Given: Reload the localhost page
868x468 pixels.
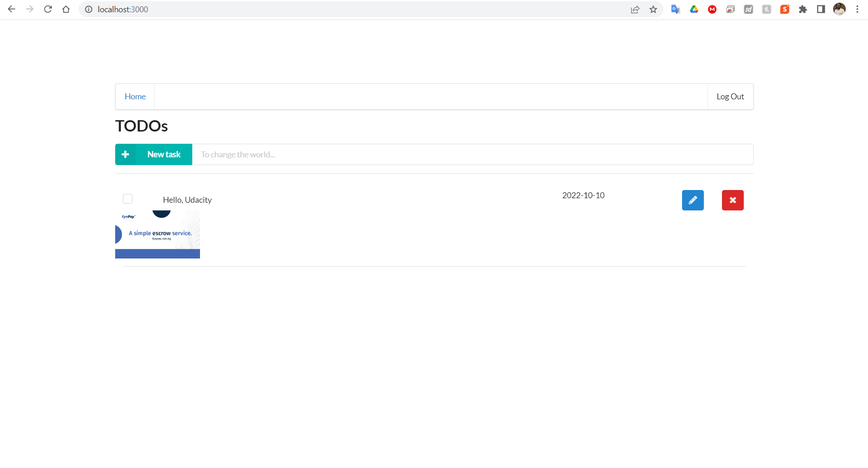Looking at the screenshot, I should [x=48, y=9].
